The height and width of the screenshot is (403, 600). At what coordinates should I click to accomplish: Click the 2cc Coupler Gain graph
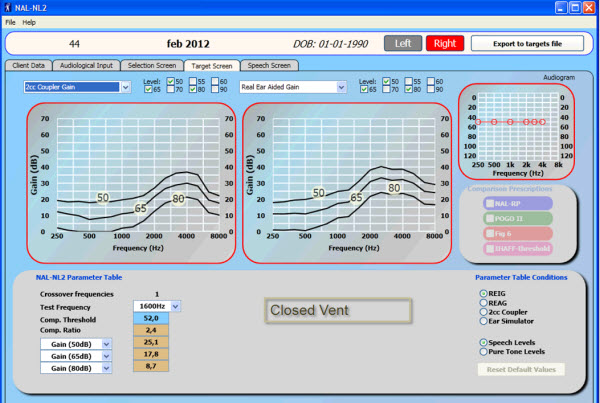131,183
